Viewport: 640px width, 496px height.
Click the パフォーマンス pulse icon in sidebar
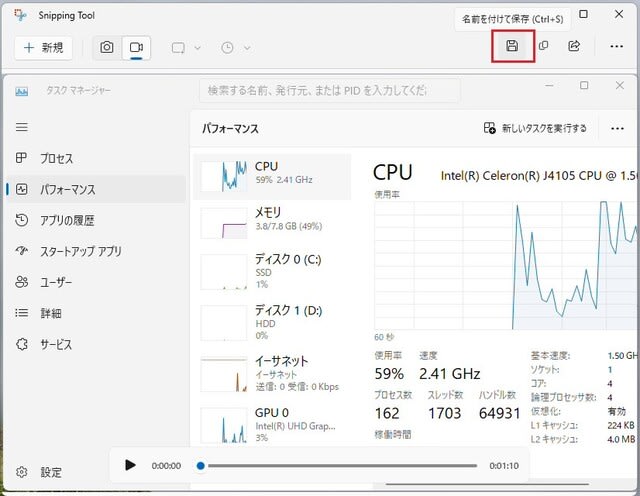point(22,189)
